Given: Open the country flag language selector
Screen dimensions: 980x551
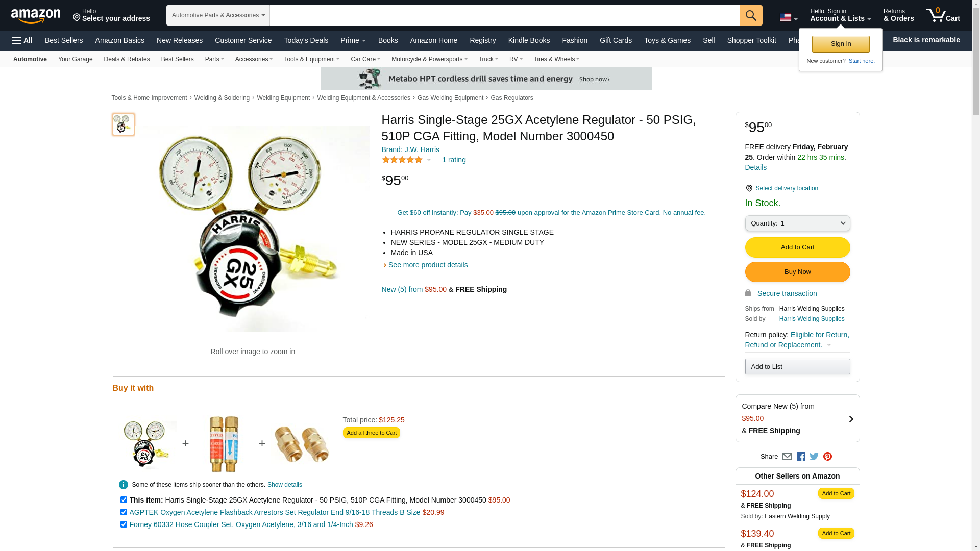Looking at the screenshot, I should [x=788, y=18].
